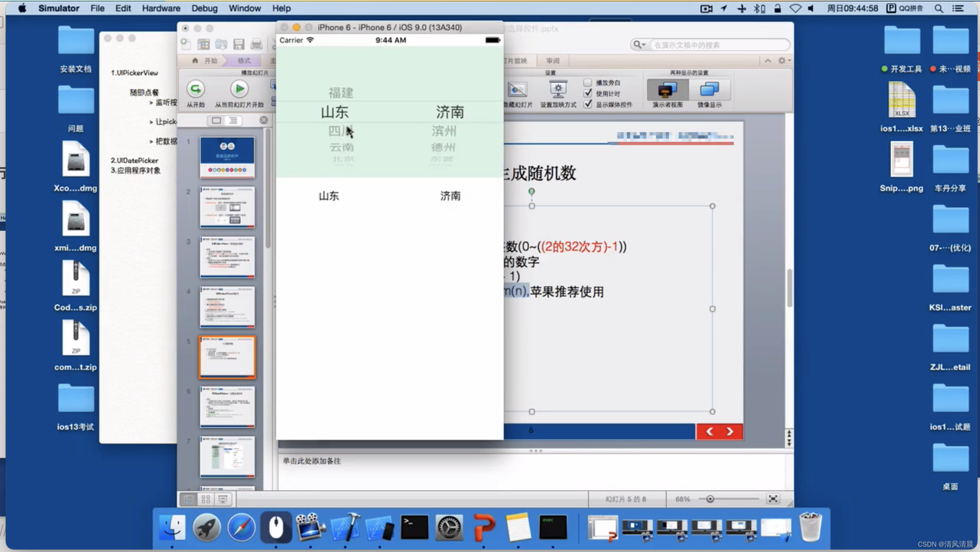The image size is (980, 552).
Task: Select the 演示者视图 presenter view icon
Action: point(667,90)
